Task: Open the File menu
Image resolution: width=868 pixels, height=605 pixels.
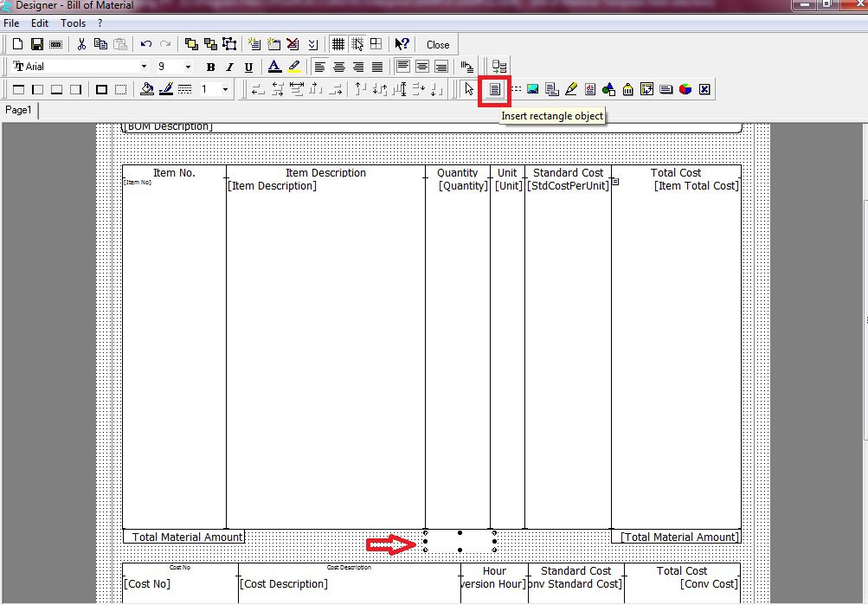Action: [11, 23]
